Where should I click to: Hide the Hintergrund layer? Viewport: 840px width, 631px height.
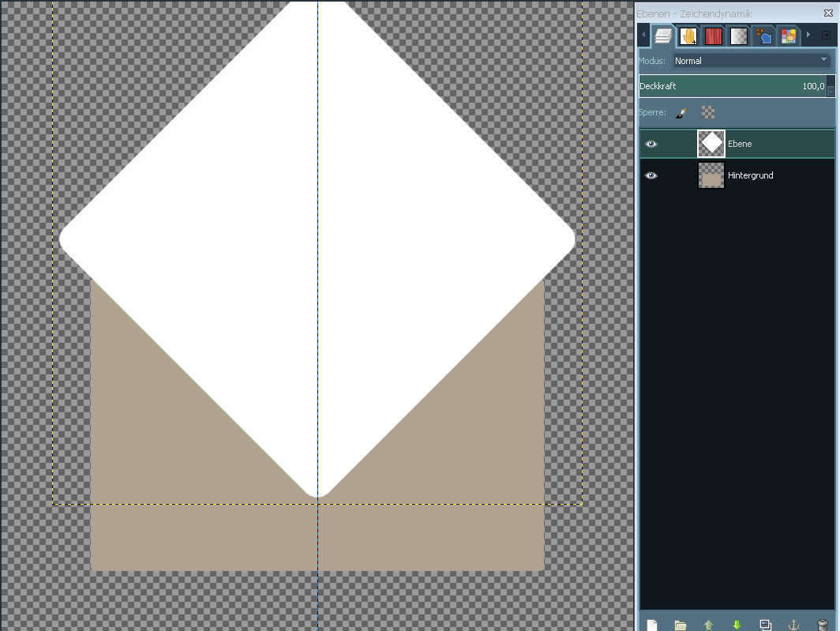pos(651,175)
